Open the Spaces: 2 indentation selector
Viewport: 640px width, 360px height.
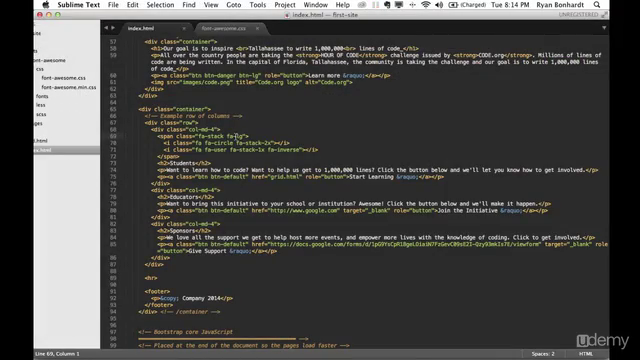click(x=543, y=354)
